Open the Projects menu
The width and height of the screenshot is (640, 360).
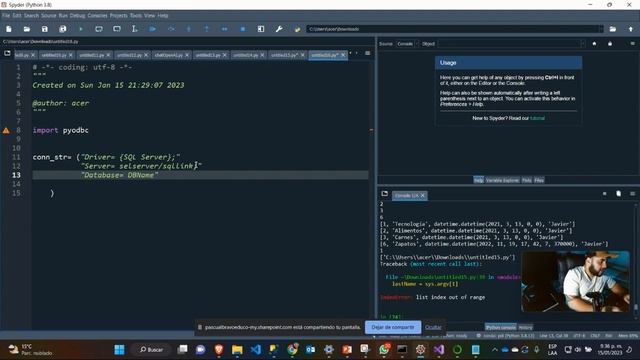(x=118, y=16)
